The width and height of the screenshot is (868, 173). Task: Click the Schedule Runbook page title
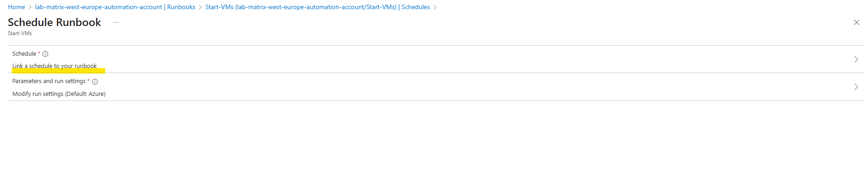[x=54, y=22]
